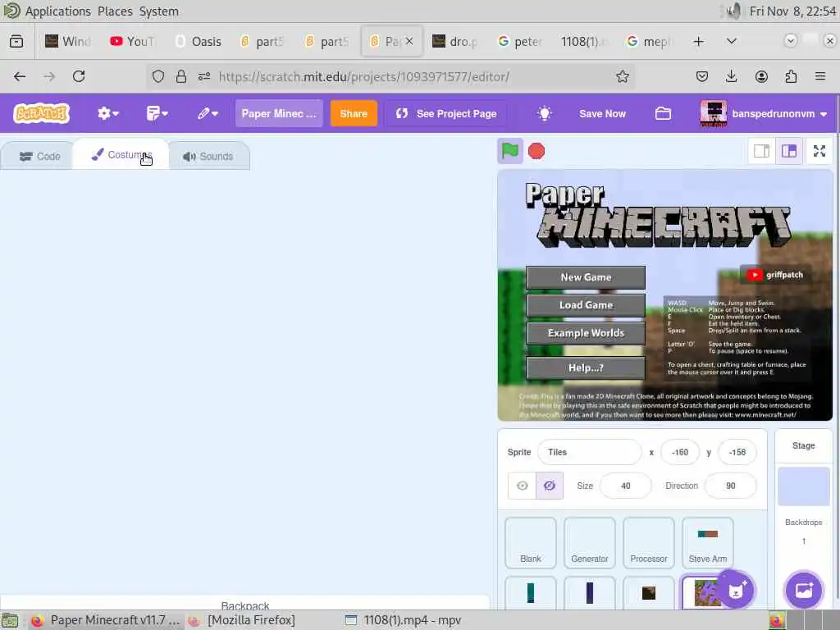Select the Processor sprite
840x630 pixels.
click(648, 543)
